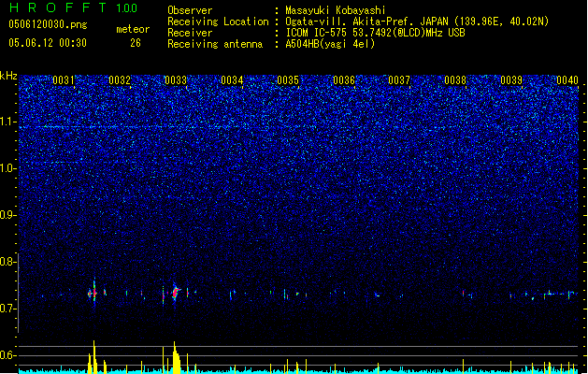
Task: Click the A504HB(yagi 4el) antenna text
Action: click(330, 44)
